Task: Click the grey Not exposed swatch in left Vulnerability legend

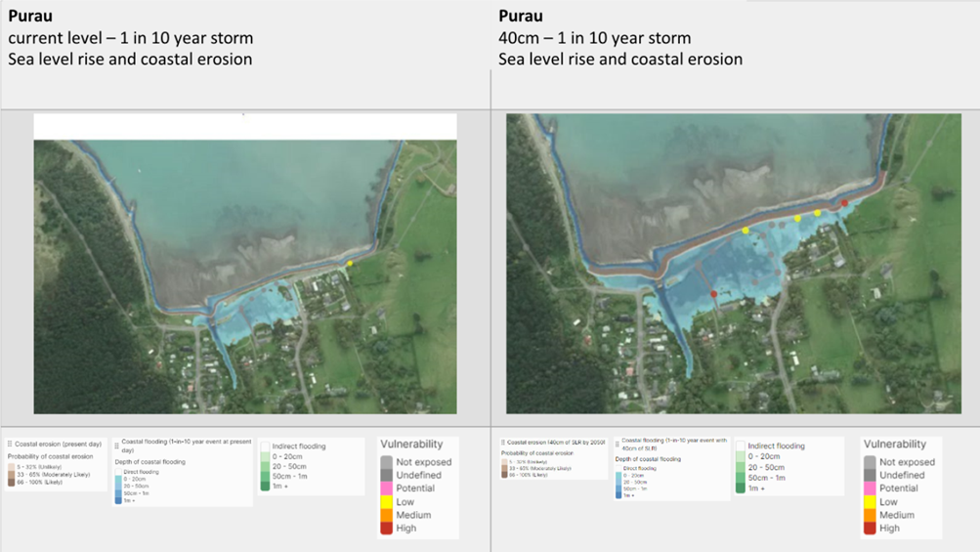Action: click(388, 462)
